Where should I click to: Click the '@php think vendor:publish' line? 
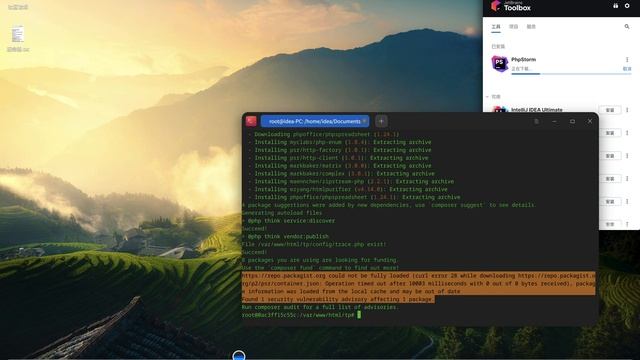click(x=285, y=236)
